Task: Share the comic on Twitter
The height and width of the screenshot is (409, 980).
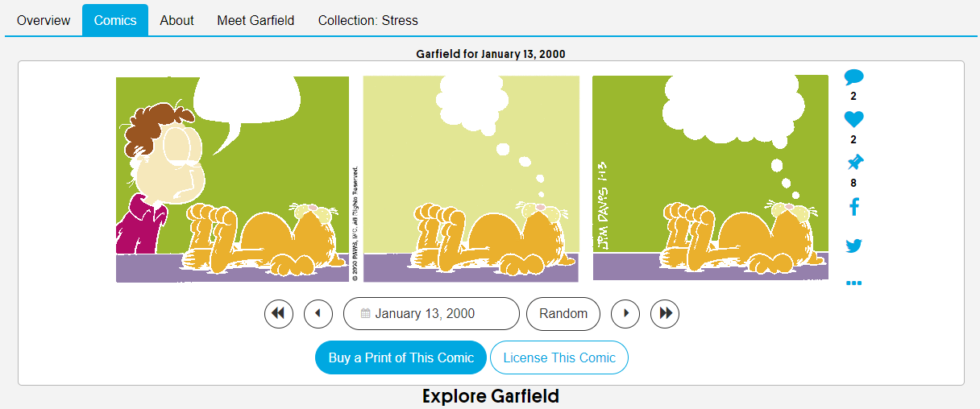Action: click(x=854, y=246)
